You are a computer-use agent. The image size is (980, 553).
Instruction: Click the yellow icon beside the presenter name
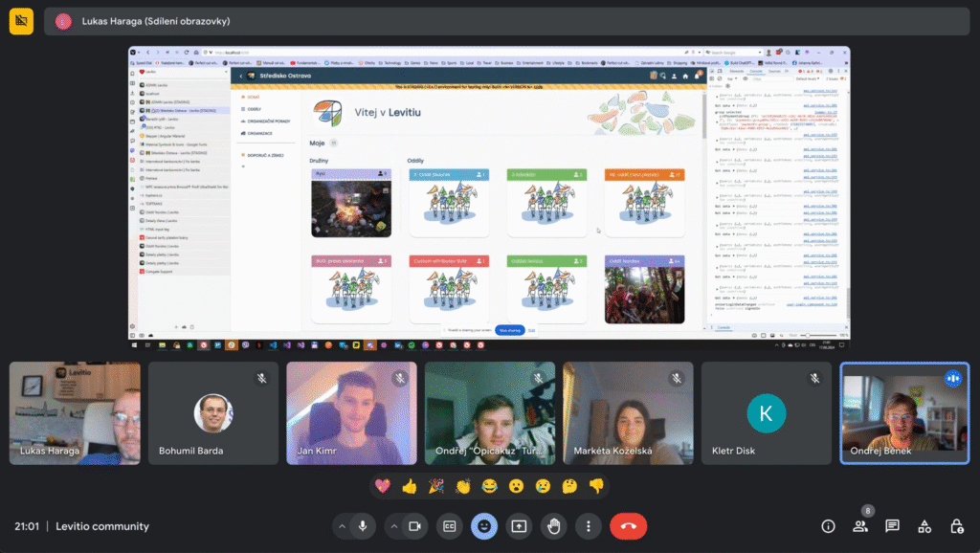(x=21, y=21)
